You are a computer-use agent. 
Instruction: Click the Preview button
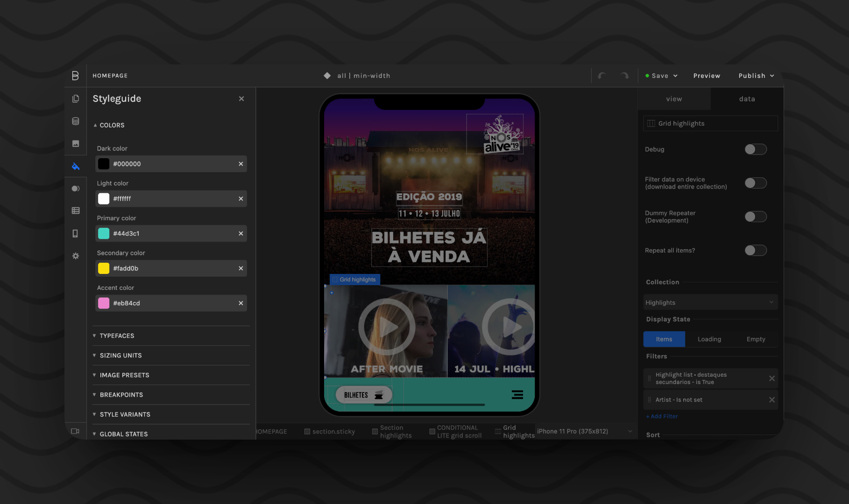[x=707, y=76]
